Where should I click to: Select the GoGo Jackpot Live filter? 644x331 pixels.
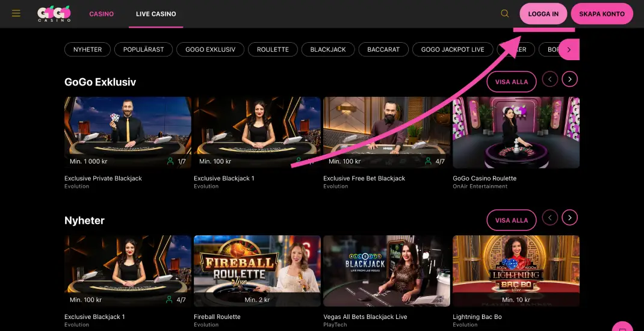coord(453,49)
